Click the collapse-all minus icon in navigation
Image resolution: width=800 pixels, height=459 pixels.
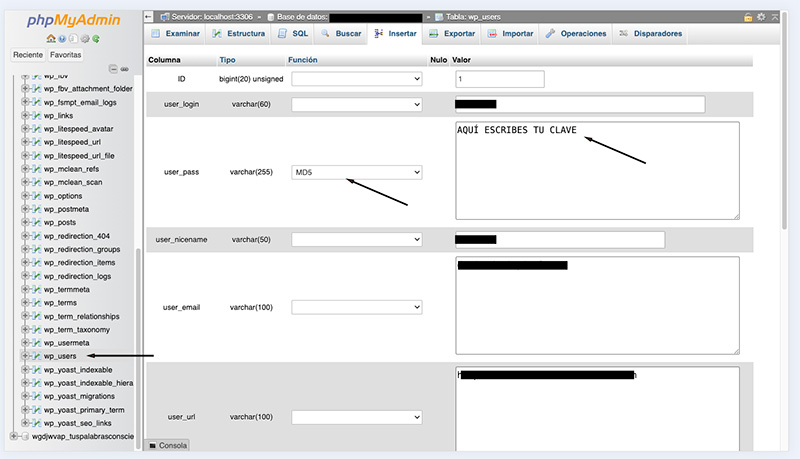point(113,69)
